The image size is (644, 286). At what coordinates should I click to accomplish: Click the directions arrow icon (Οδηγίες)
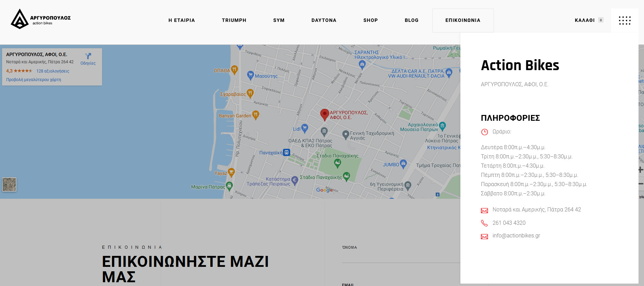(x=88, y=56)
